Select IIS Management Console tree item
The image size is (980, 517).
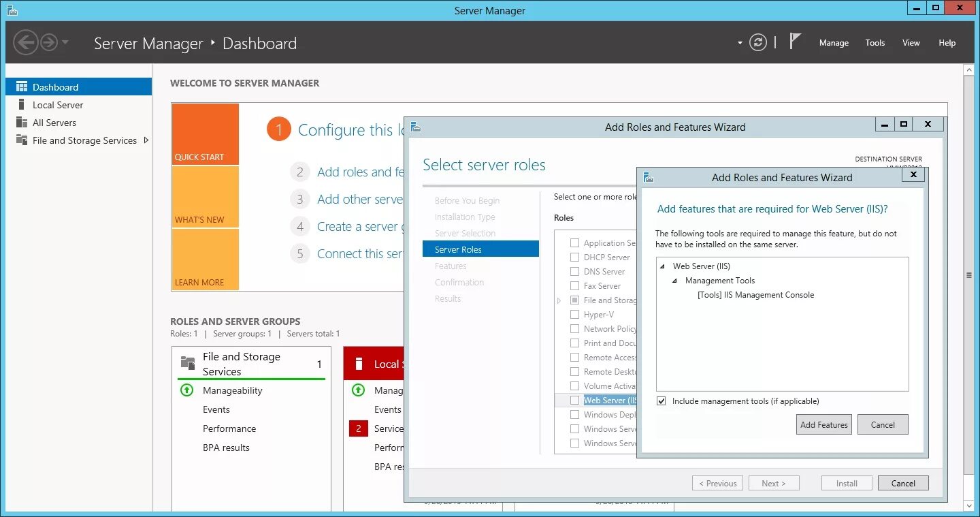(755, 295)
